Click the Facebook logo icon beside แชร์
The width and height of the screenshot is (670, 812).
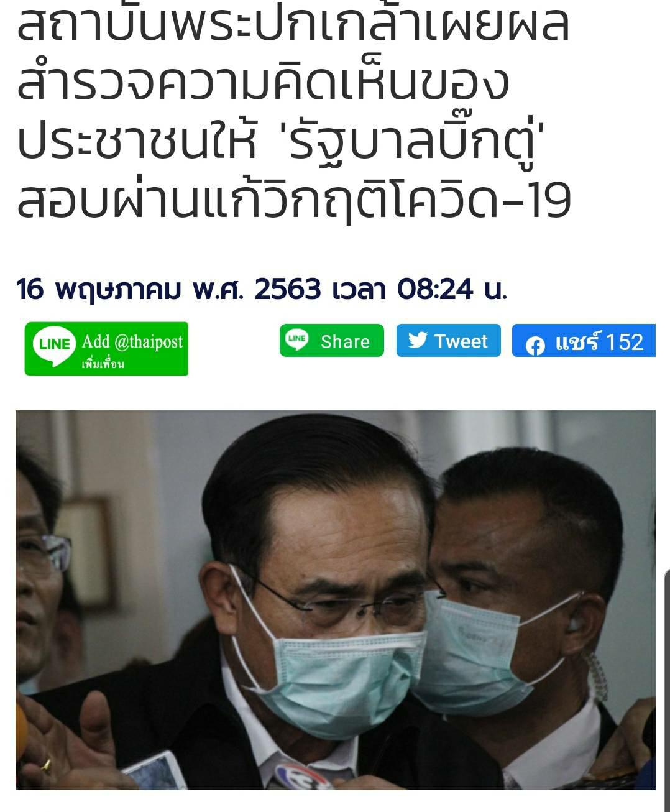coord(535,345)
